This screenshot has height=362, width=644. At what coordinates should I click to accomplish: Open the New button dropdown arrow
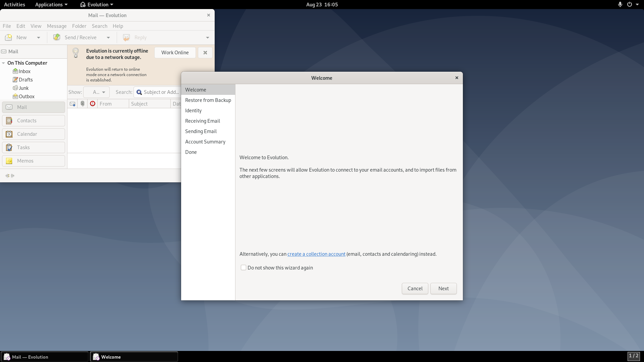click(x=39, y=38)
